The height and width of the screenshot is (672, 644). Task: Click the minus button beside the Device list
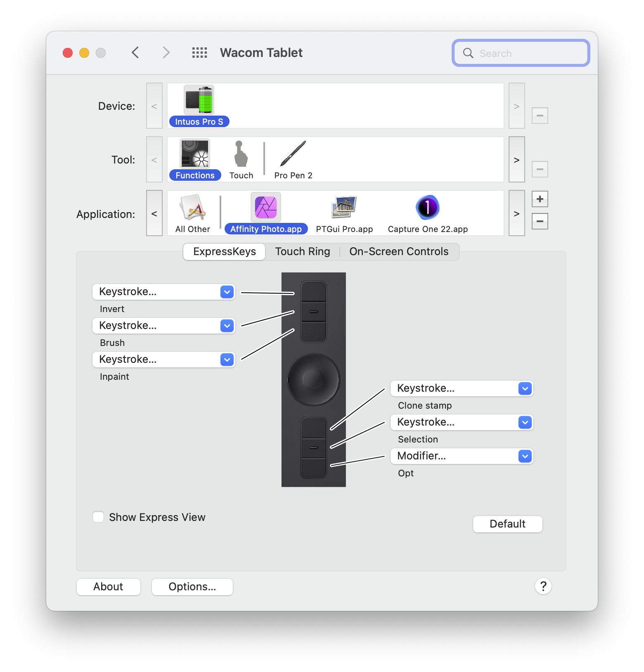point(540,116)
